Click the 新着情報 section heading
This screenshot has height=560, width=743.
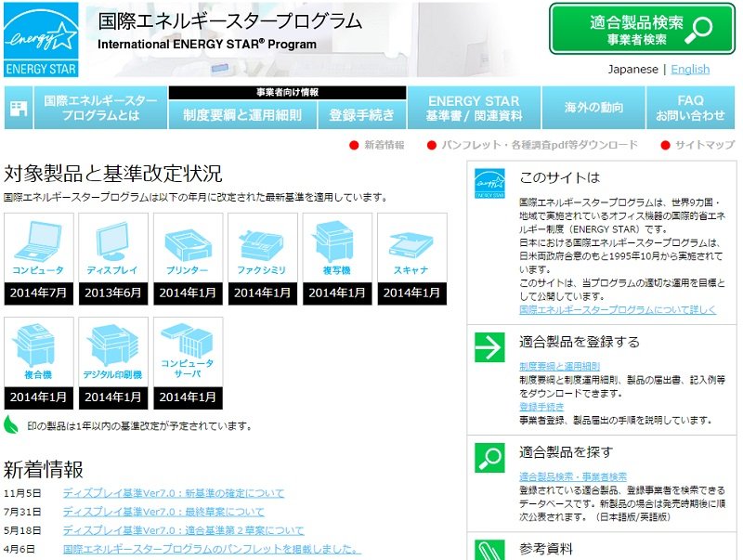tap(44, 470)
